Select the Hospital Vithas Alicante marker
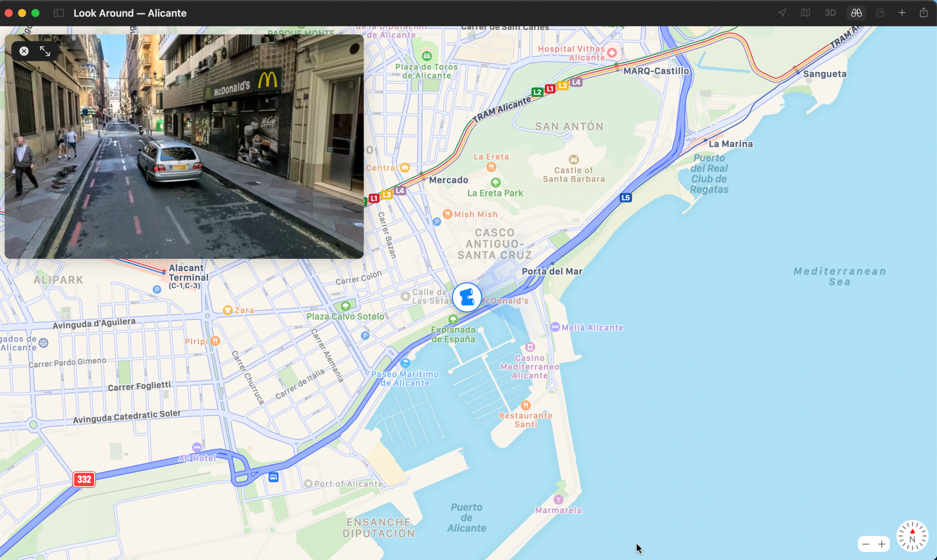Screen dimensions: 937x560 (612, 53)
